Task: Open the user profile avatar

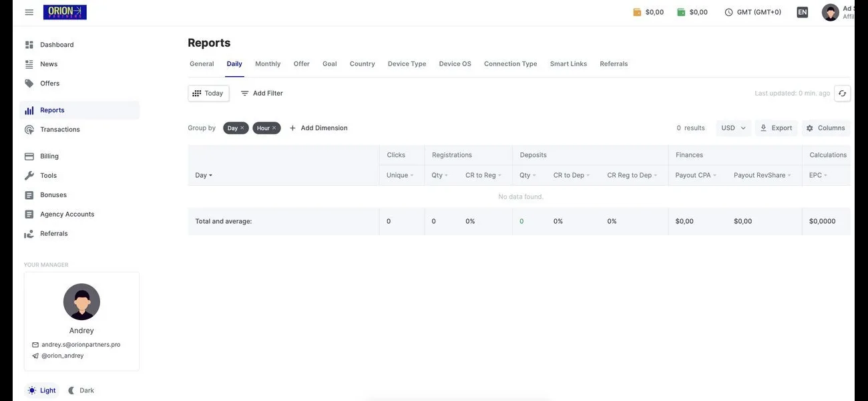Action: click(830, 12)
